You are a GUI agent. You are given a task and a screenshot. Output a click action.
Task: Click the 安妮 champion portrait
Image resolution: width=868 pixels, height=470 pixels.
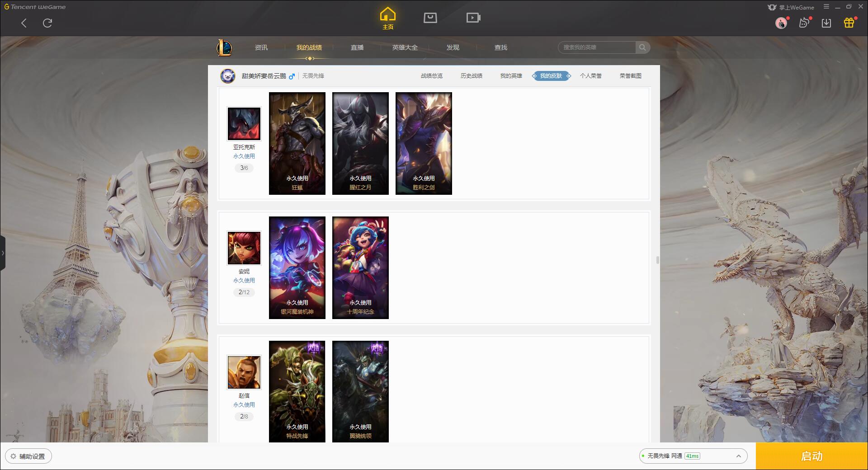(x=244, y=248)
